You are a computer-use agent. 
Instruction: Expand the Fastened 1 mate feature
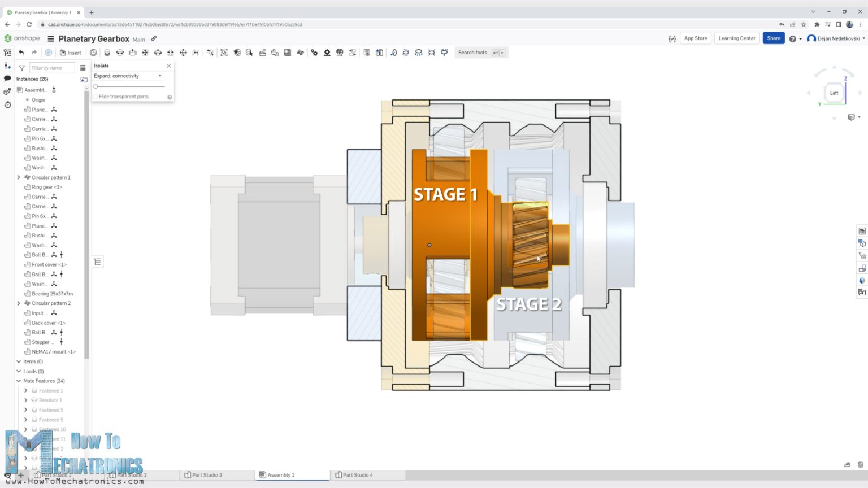(x=25, y=390)
